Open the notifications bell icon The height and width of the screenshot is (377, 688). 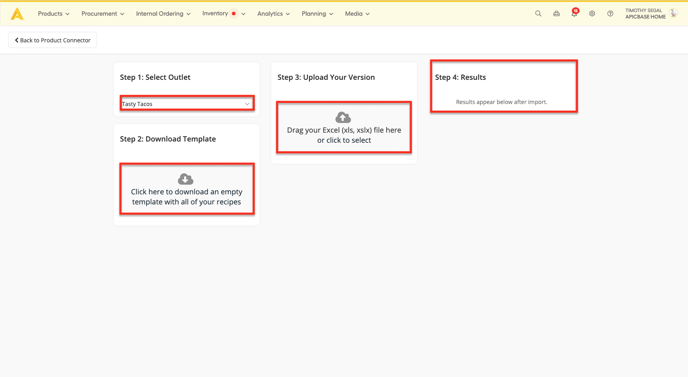574,14
